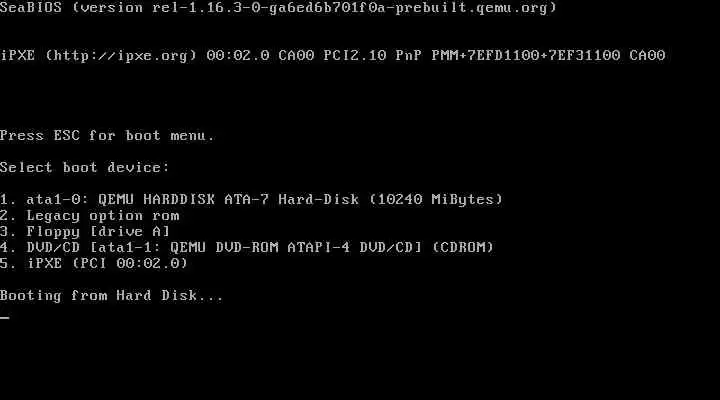Select the Legacy option rom entry
720x400 pixels.
click(90, 215)
